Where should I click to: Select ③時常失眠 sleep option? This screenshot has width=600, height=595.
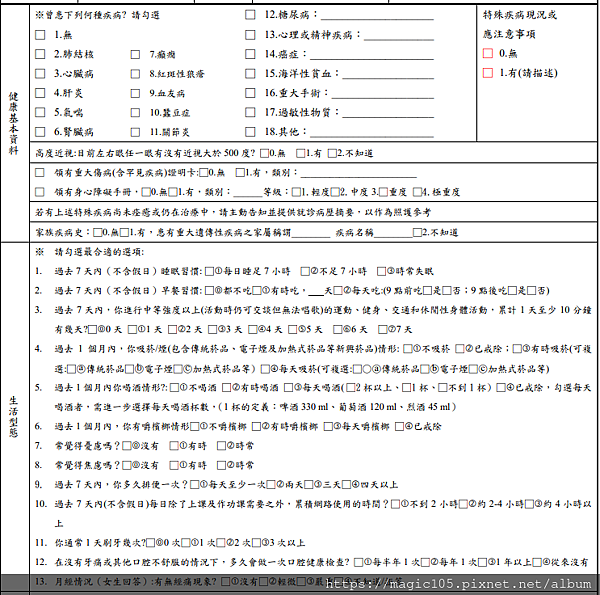pyautogui.click(x=381, y=272)
